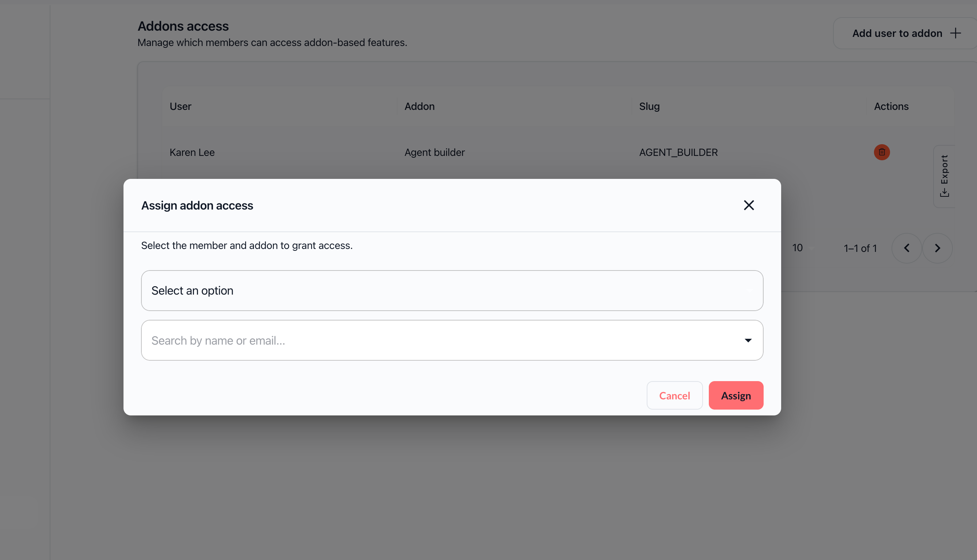This screenshot has width=977, height=560.
Task: Go to next page of table
Action: pyautogui.click(x=937, y=249)
